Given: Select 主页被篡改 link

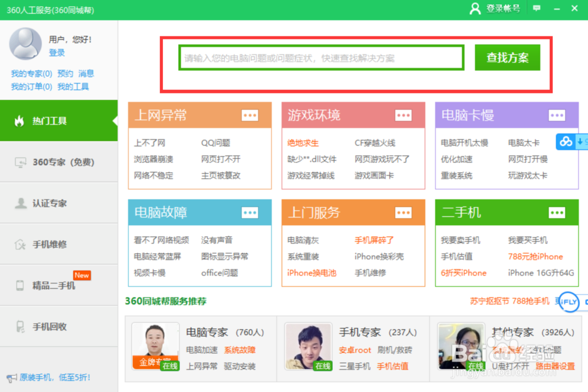Looking at the screenshot, I should pos(220,175).
